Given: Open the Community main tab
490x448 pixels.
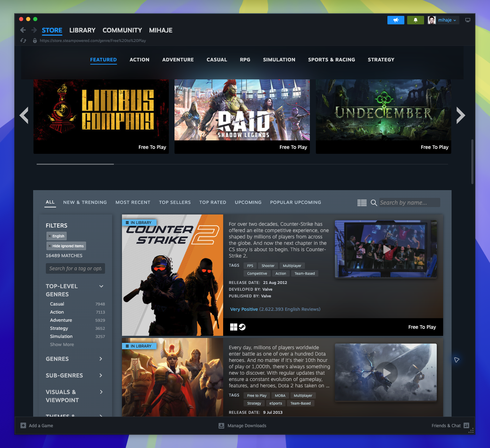Looking at the screenshot, I should (x=122, y=30).
